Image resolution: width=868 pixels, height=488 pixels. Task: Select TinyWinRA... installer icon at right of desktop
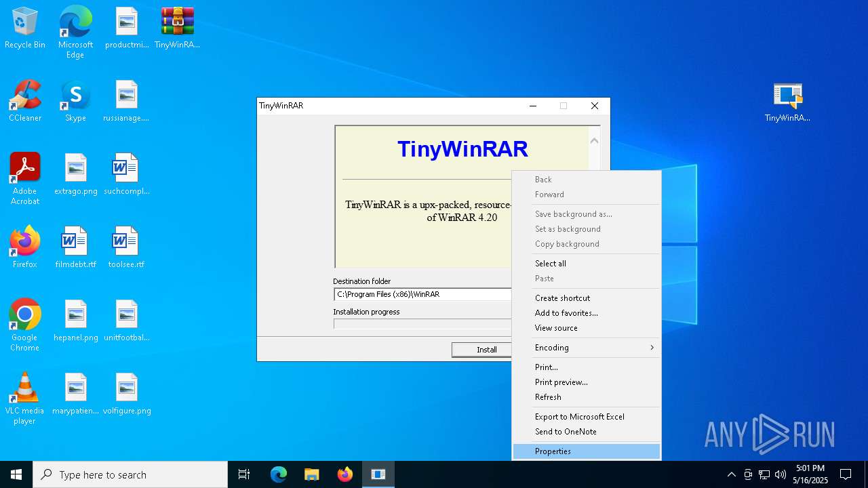tap(787, 102)
